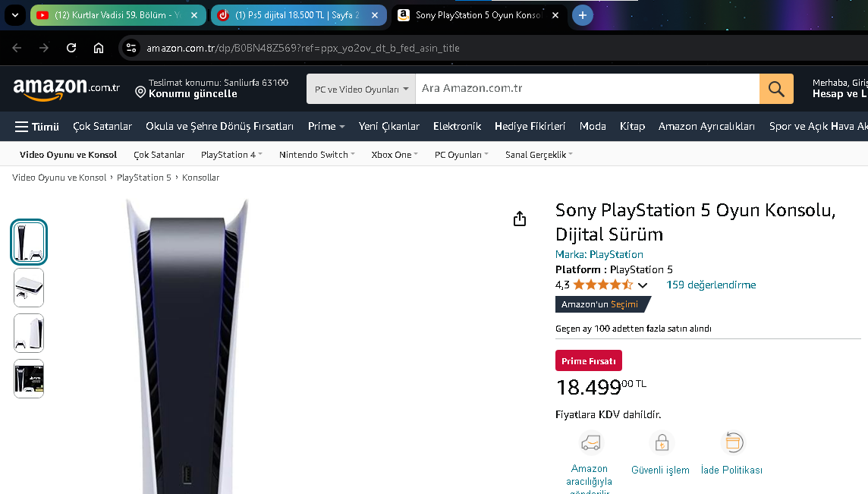View site information icon in address bar
The width and height of the screenshot is (868, 494).
point(131,48)
